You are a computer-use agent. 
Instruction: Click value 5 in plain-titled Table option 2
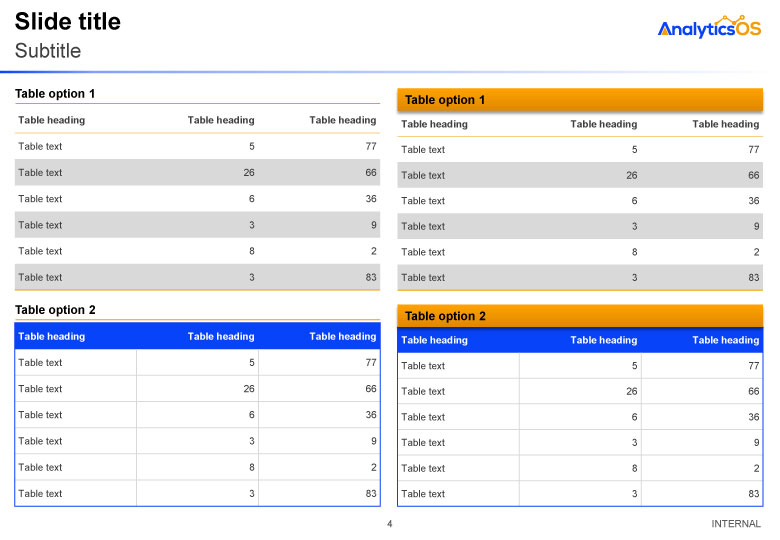point(252,362)
